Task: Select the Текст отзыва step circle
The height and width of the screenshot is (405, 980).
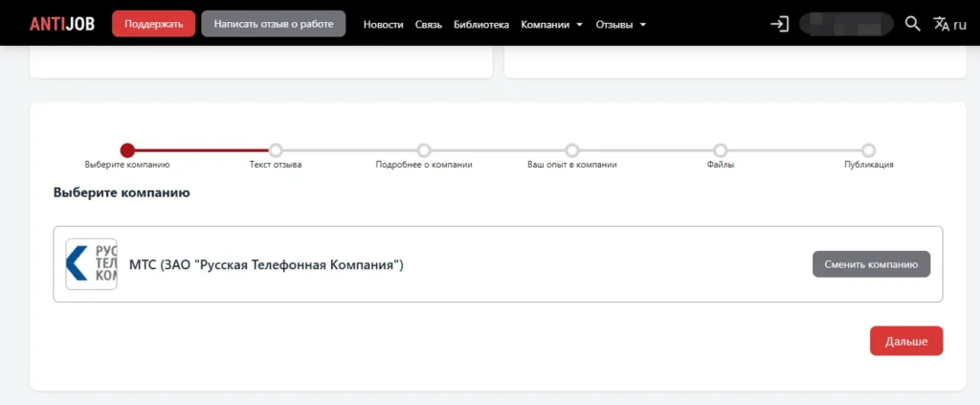Action: click(x=276, y=150)
